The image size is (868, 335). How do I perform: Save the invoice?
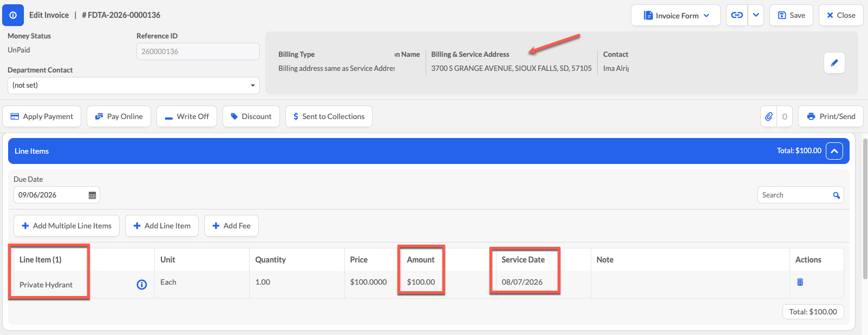[x=791, y=15]
